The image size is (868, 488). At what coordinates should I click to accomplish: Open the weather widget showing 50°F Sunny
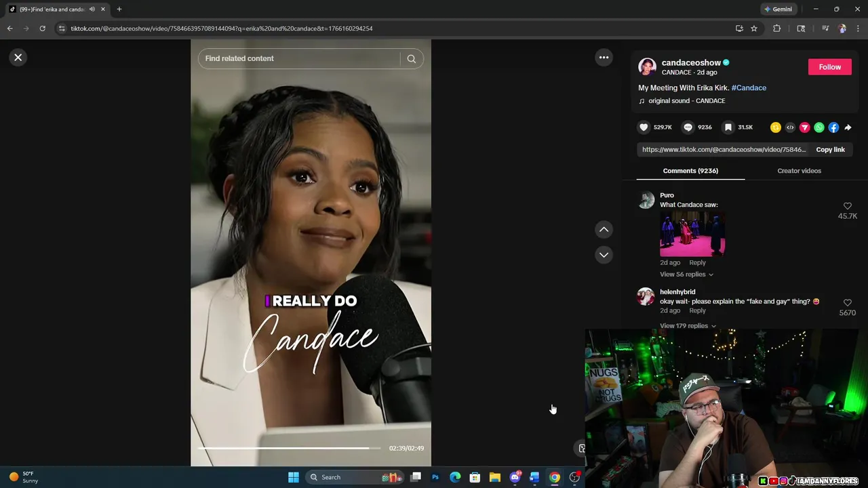click(24, 477)
